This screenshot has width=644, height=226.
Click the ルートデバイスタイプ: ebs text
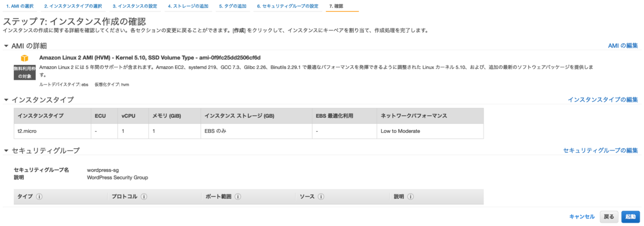pyautogui.click(x=63, y=85)
